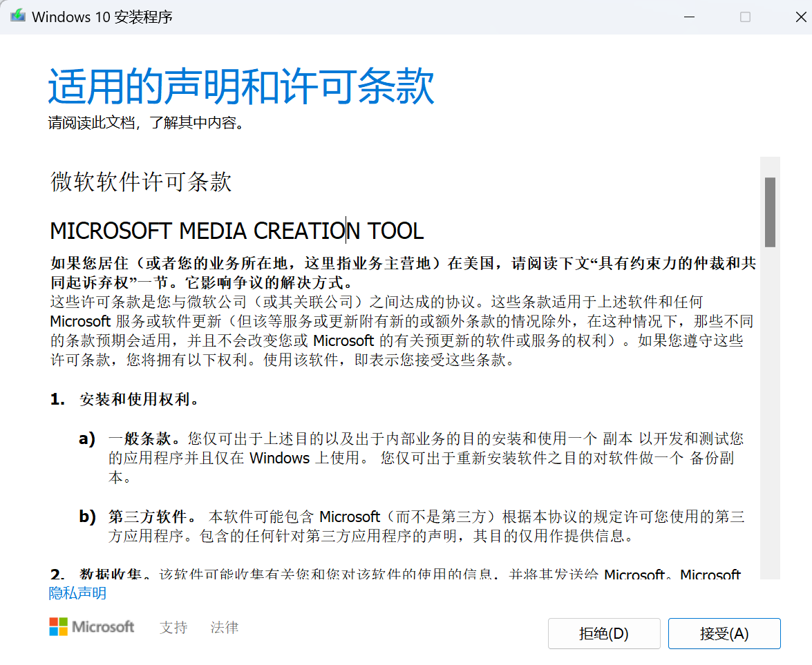Image resolution: width=812 pixels, height=665 pixels.
Task: Click the bold arbitration notice paragraph
Action: (x=403, y=273)
